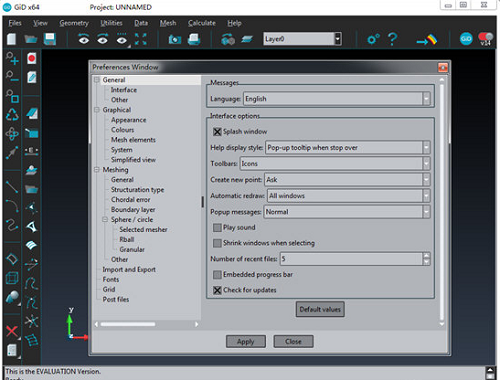Select the Zoom in tool in left sidebar

pos(12,58)
